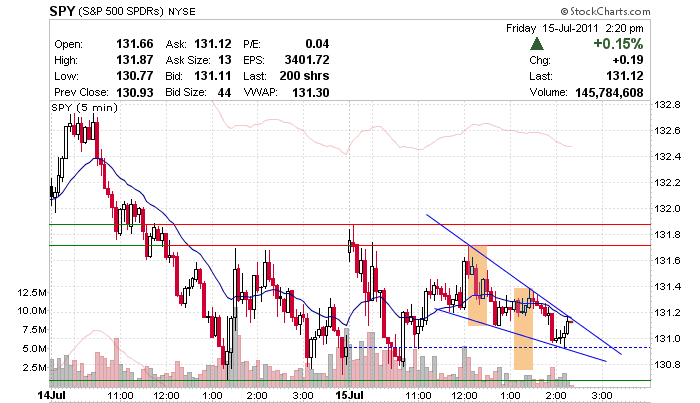700x403 pixels.
Task: Click the orange highlight box near 12:00
Action: point(477,285)
